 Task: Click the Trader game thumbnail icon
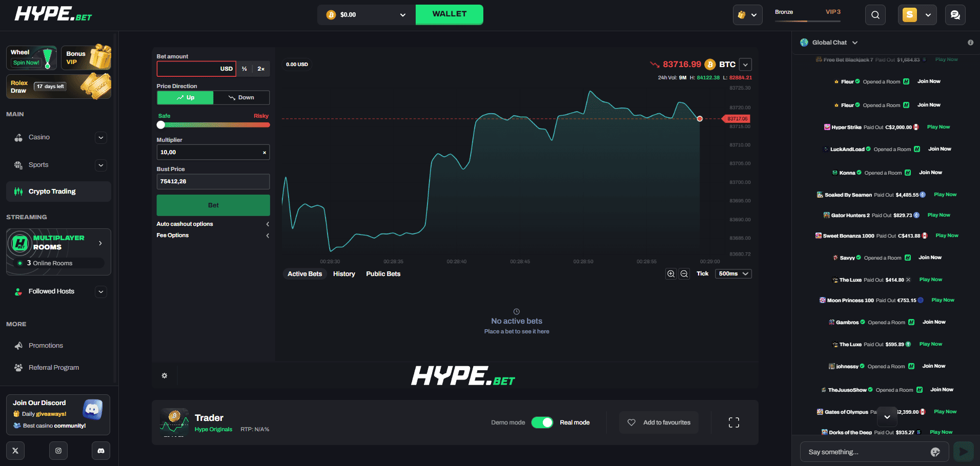point(174,422)
